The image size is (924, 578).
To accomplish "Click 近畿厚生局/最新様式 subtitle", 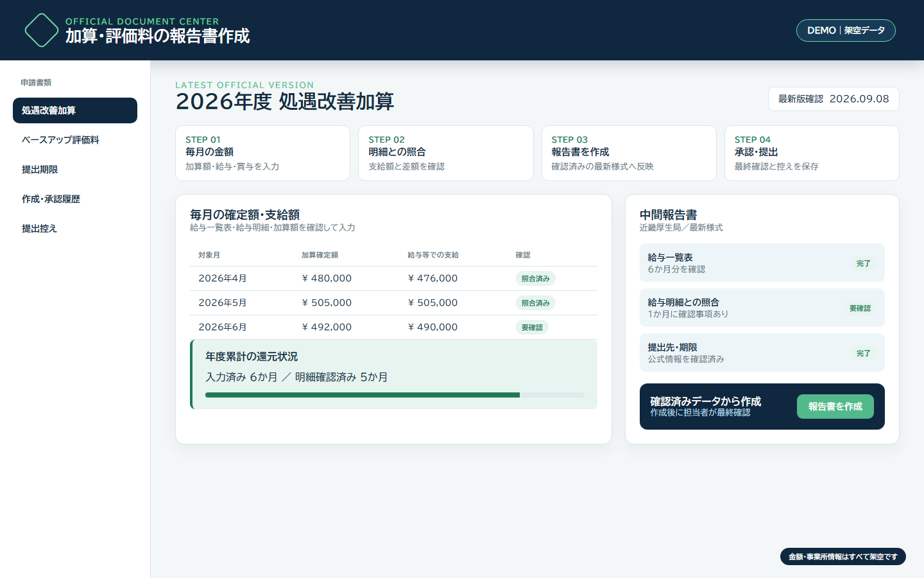I will pos(681,227).
